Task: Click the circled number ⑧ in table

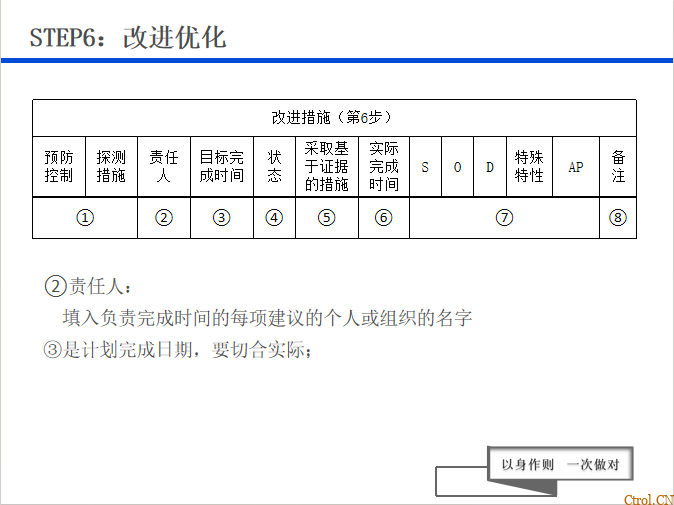Action: tap(618, 218)
